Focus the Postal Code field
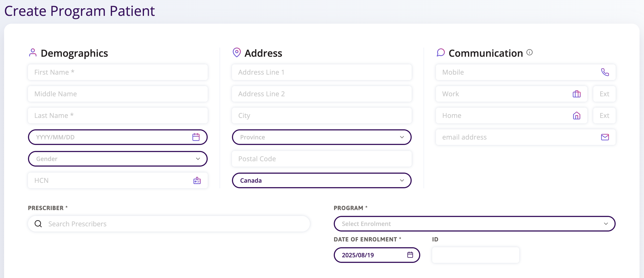The height and width of the screenshot is (278, 644). pos(321,159)
